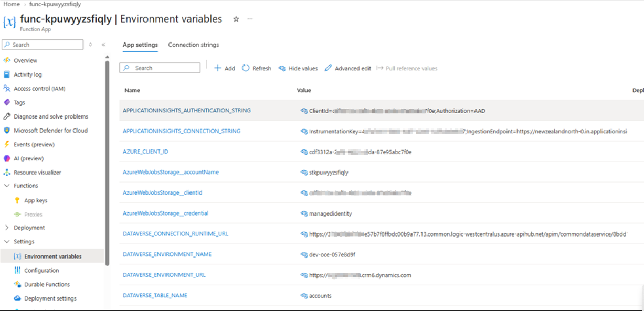Open AzureWebJobsStorage__accountName setting
This screenshot has height=311, width=644.
click(171, 172)
